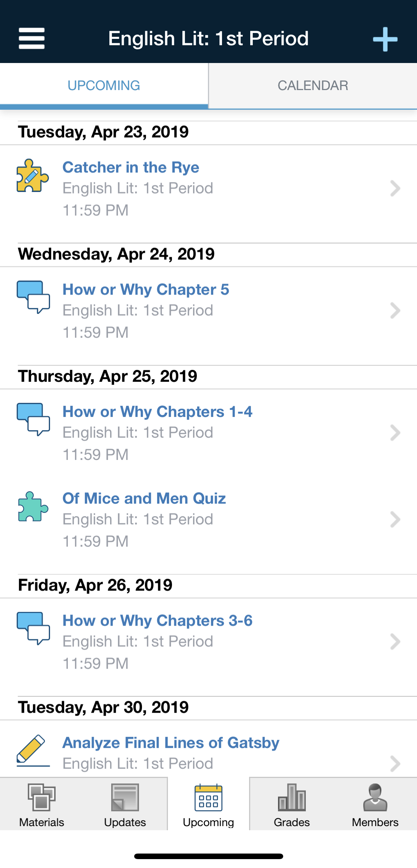Image resolution: width=417 pixels, height=868 pixels.
Task: Switch to the Calendar tab
Action: click(313, 86)
